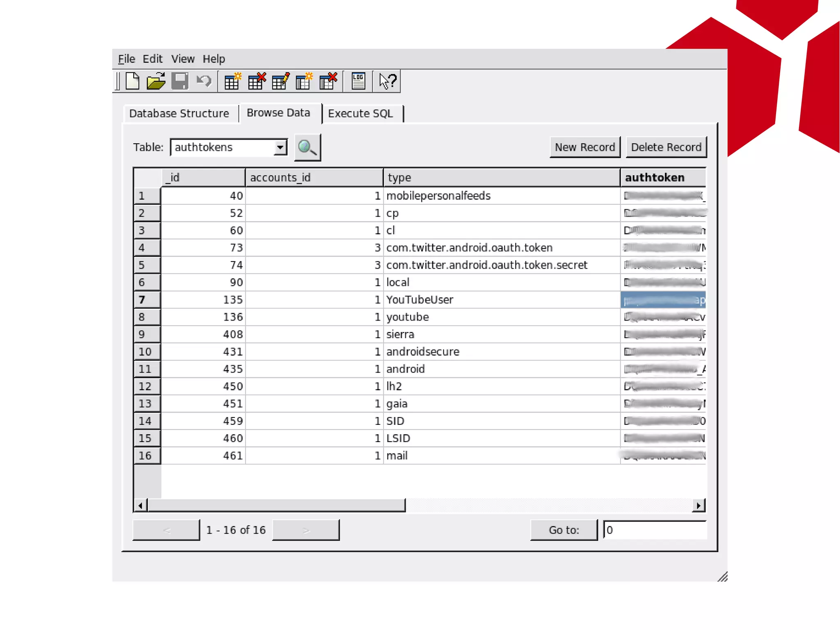Open the SQL log window icon

click(x=358, y=81)
